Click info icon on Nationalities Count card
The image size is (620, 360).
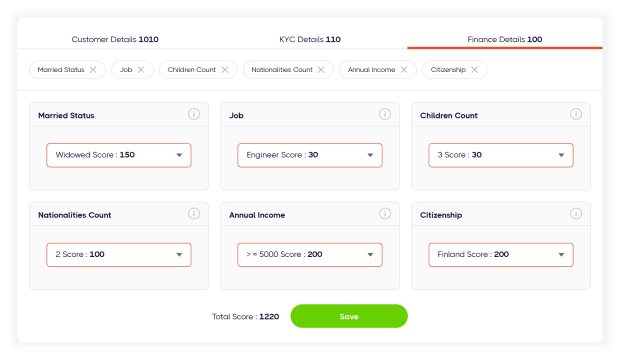pos(194,214)
